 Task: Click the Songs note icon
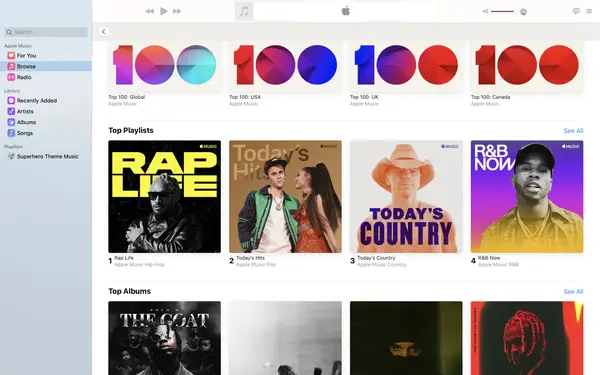click(11, 133)
